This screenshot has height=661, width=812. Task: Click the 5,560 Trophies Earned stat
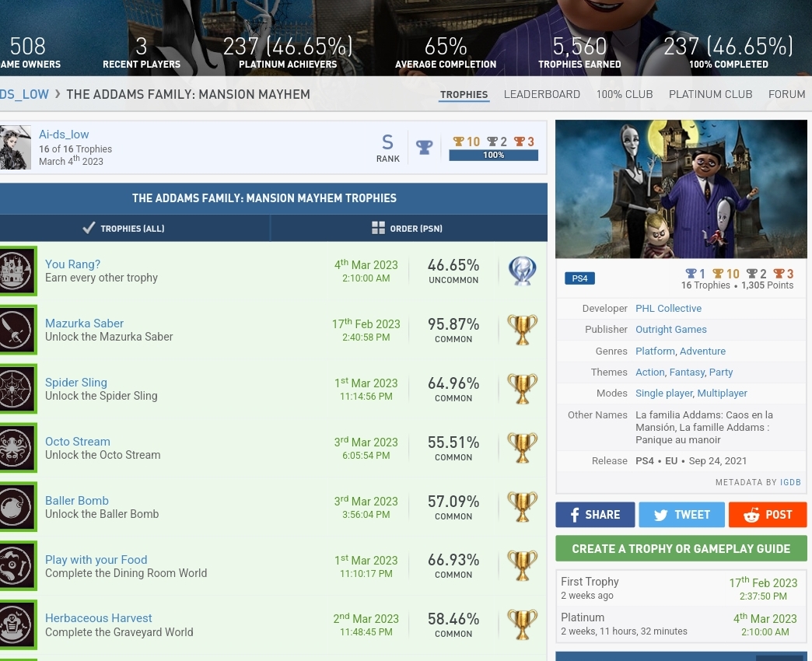coord(579,52)
